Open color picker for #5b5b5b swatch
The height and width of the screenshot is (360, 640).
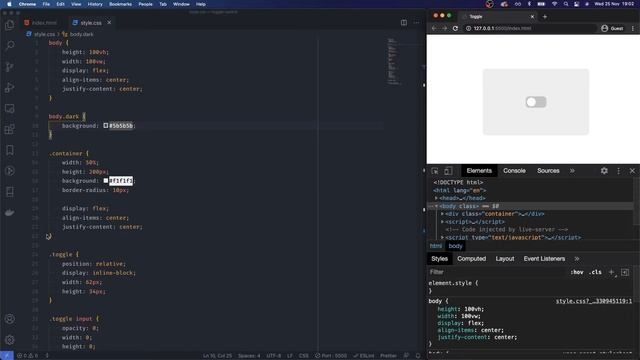tap(106, 126)
